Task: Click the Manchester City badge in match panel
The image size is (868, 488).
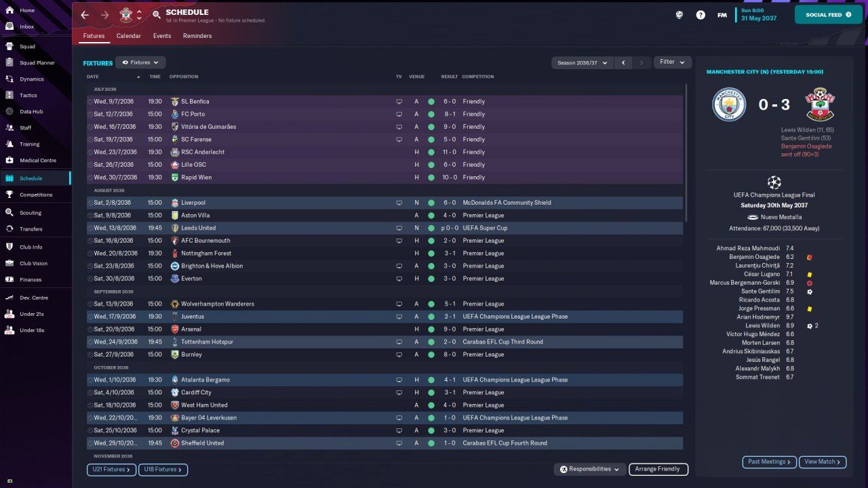Action: coord(729,105)
